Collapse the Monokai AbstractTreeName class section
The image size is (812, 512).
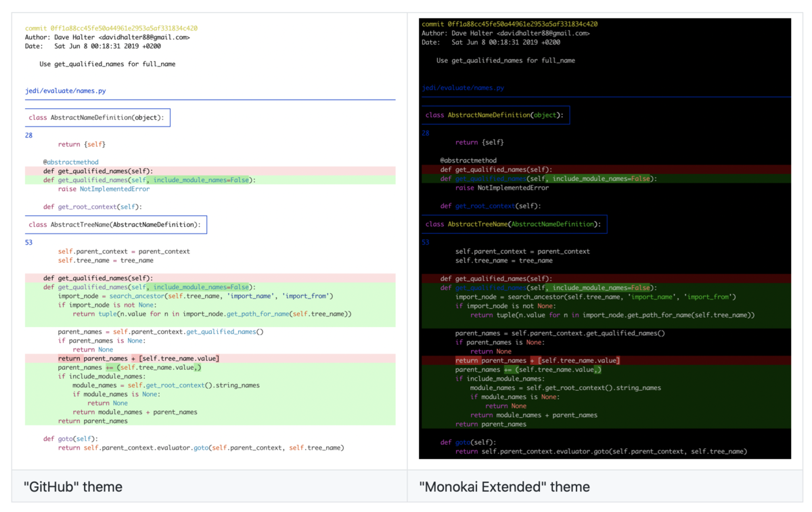tap(513, 224)
